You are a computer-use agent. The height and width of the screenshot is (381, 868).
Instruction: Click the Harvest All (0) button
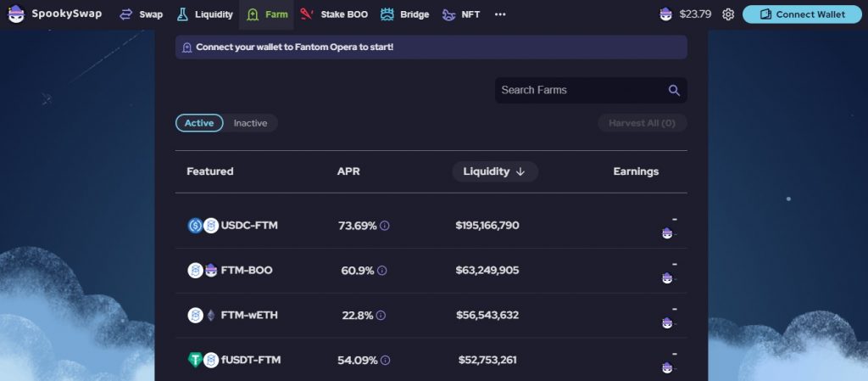pyautogui.click(x=643, y=123)
